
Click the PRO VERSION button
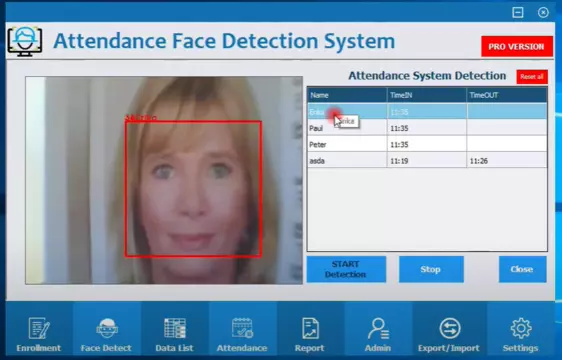(x=516, y=46)
